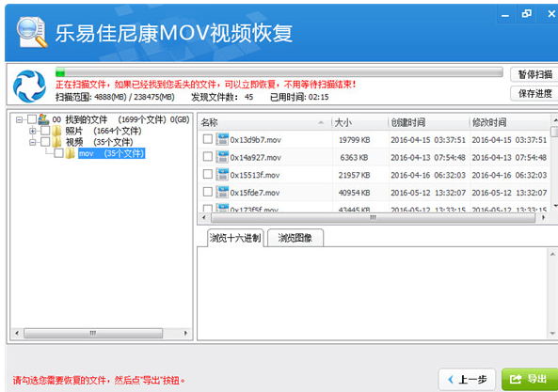Viewport: 558px width, 392px height.
Task: Select the 视频 (35个文件) tree item
Action: tap(100, 142)
